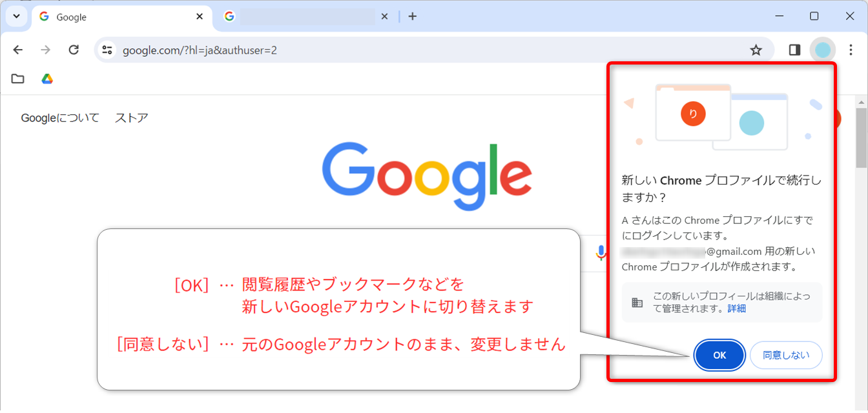This screenshot has height=413, width=868.
Task: Click the profile avatar in the toolbar
Action: (x=822, y=50)
